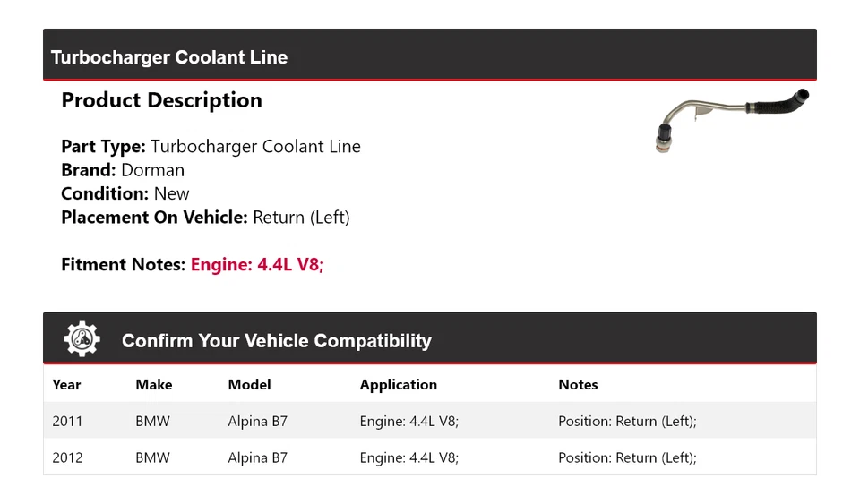Click the Confirm Your Vehicle Compatibility banner
This screenshot has height=504, width=860.
coord(276,341)
